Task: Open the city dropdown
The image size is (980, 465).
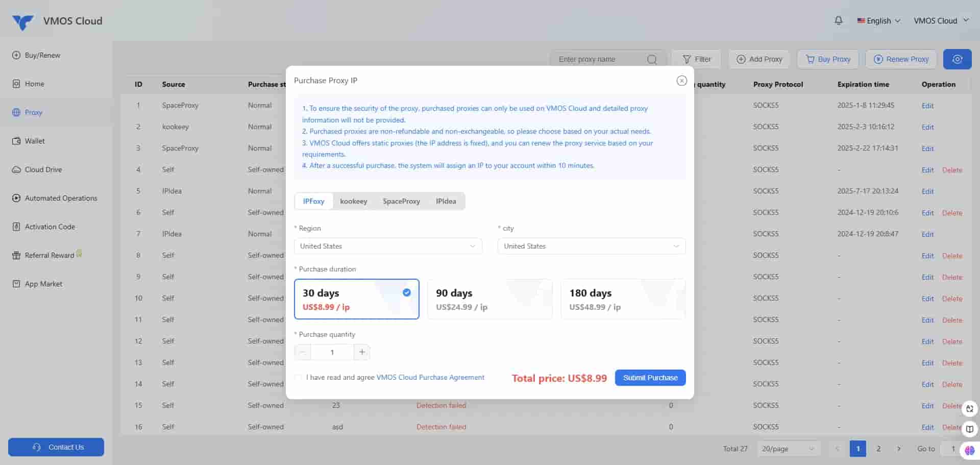Action: tap(592, 246)
